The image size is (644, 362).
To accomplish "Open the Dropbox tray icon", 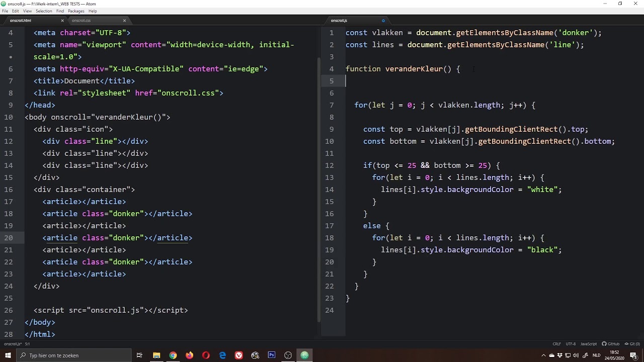I will [x=559, y=355].
